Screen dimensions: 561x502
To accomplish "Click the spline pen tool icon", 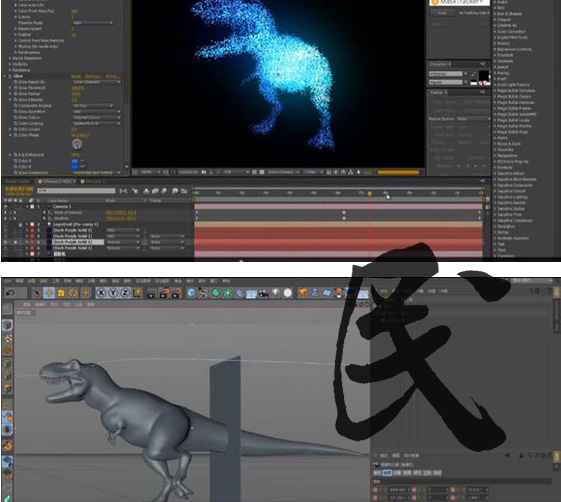I will [203, 293].
